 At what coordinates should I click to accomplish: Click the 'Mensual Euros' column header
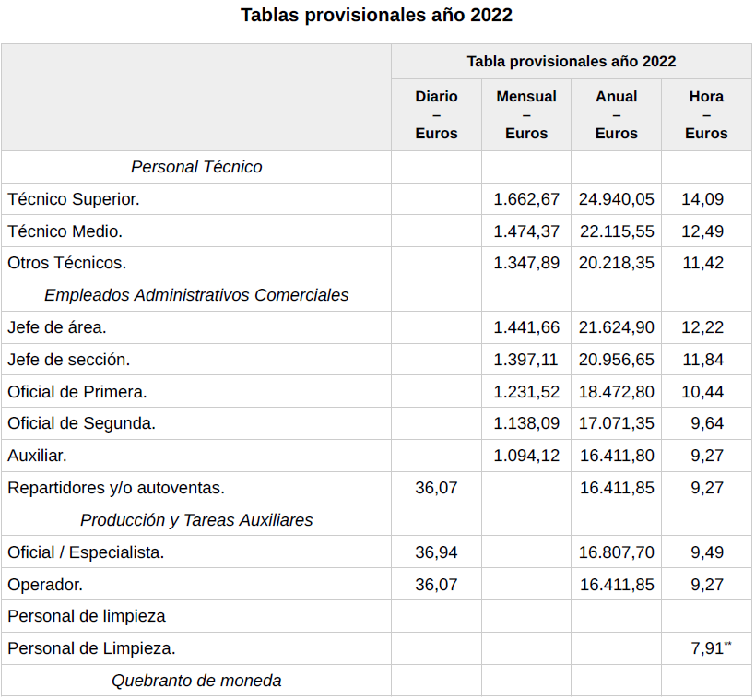click(526, 114)
